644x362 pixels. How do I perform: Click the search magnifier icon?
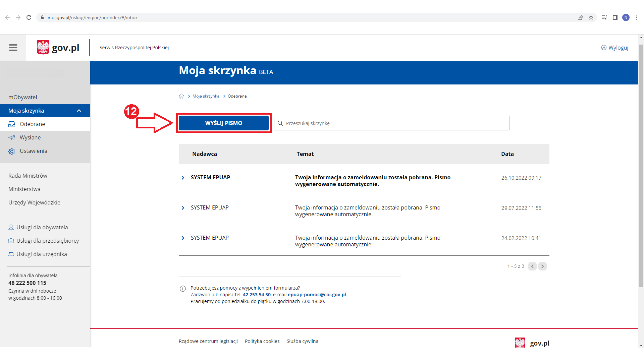[280, 123]
